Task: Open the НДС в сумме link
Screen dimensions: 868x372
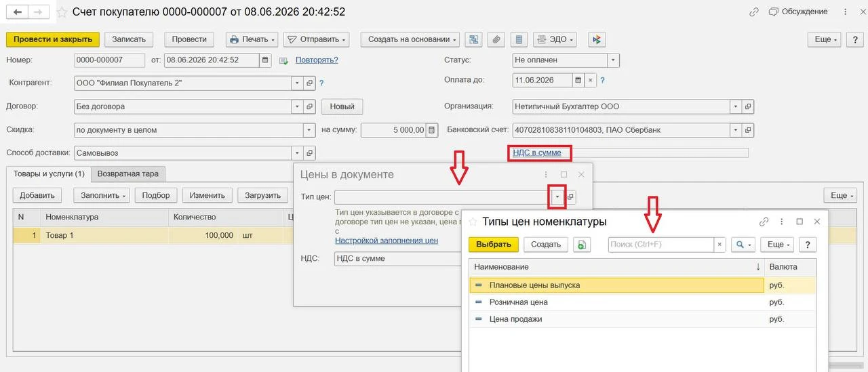Action: point(537,153)
